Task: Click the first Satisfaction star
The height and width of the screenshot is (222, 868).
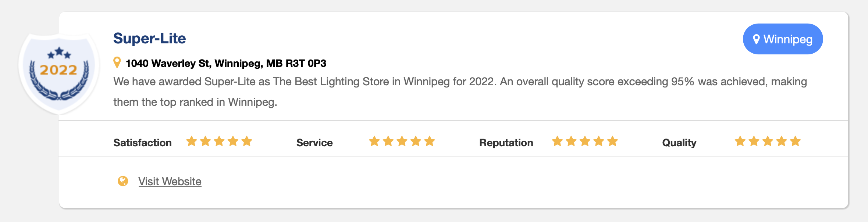Action: click(x=192, y=141)
